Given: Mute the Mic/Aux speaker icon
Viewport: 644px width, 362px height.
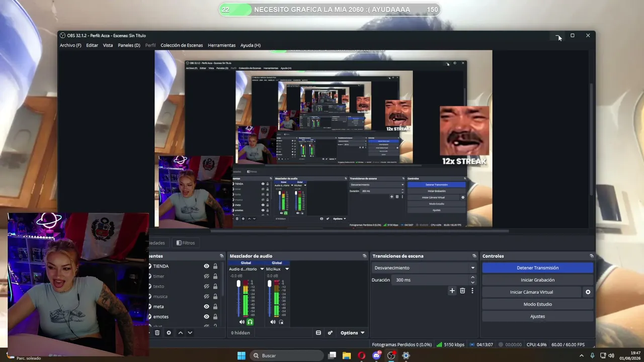Looking at the screenshot, I should pyautogui.click(x=273, y=322).
